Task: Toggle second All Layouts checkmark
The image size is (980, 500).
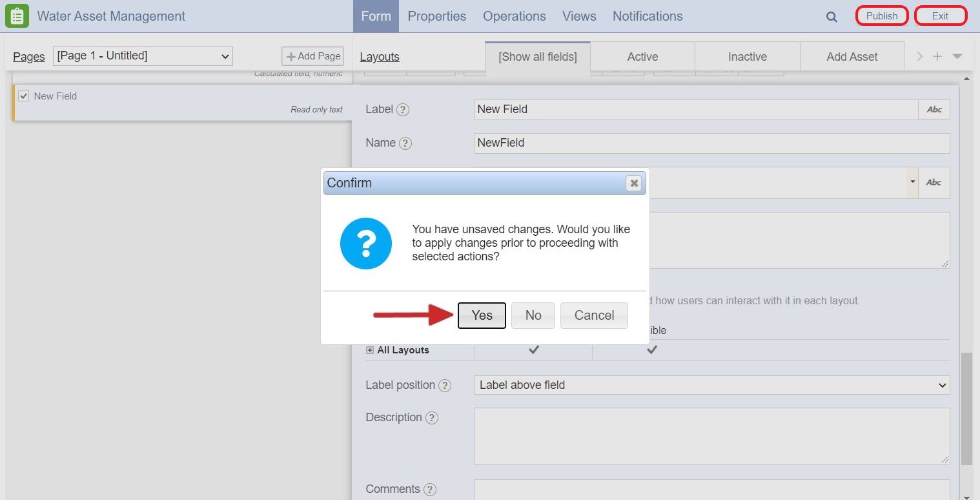Action: [x=652, y=349]
